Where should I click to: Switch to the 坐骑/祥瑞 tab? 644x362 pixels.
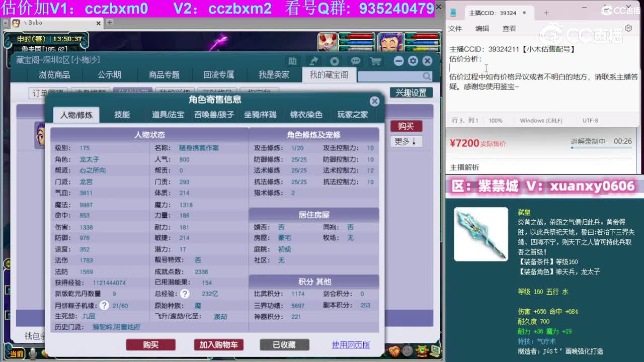(x=260, y=115)
